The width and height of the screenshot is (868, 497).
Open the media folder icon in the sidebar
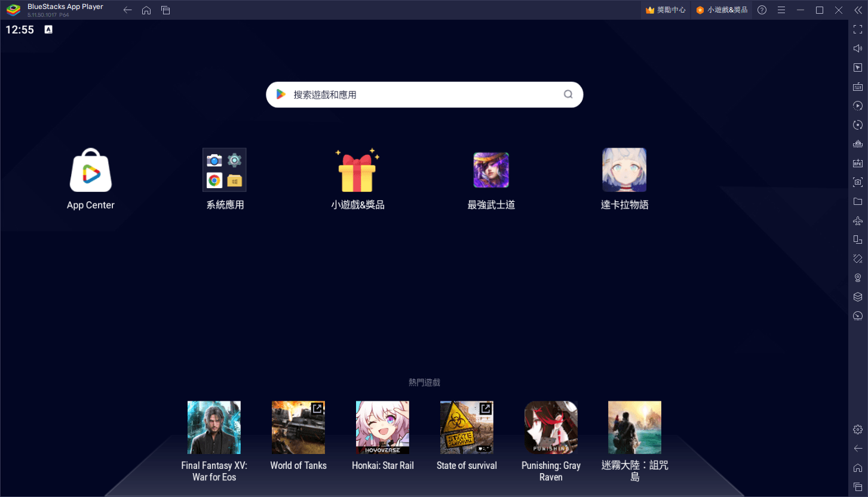click(x=858, y=201)
